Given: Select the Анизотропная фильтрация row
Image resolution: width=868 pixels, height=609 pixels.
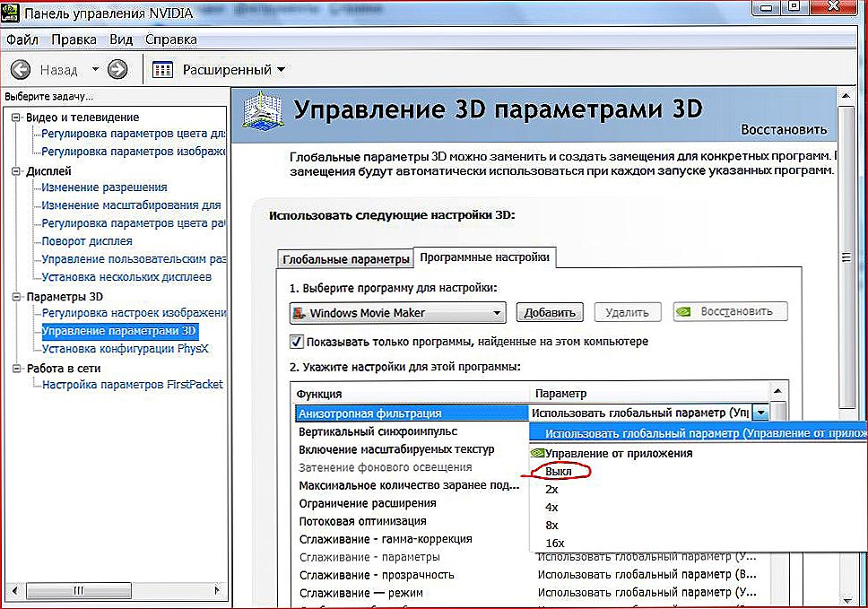Looking at the screenshot, I should [x=412, y=413].
